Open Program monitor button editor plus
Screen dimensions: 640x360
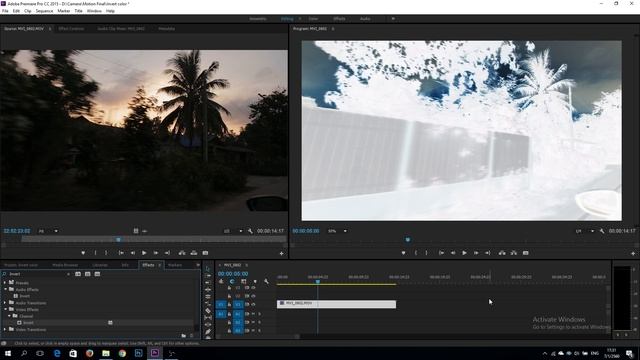tap(633, 253)
